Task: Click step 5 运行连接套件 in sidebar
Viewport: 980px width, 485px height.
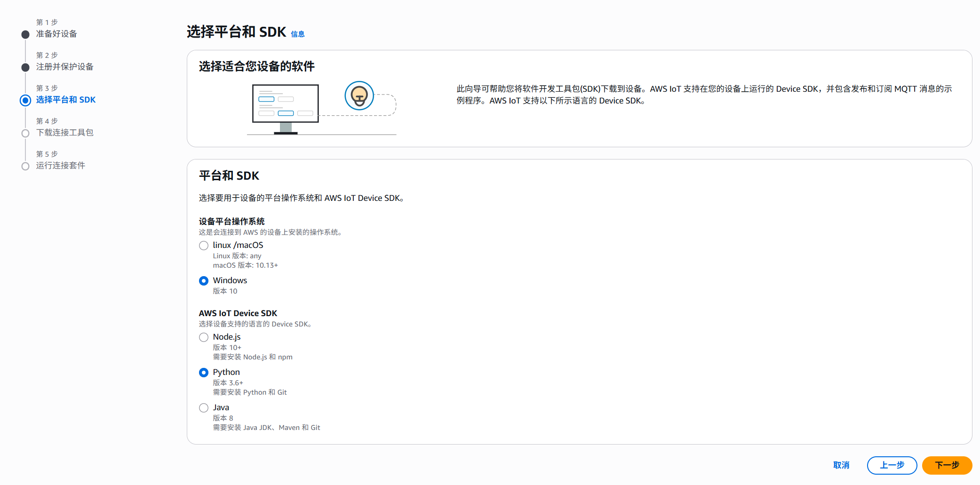Action: pyautogui.click(x=60, y=166)
